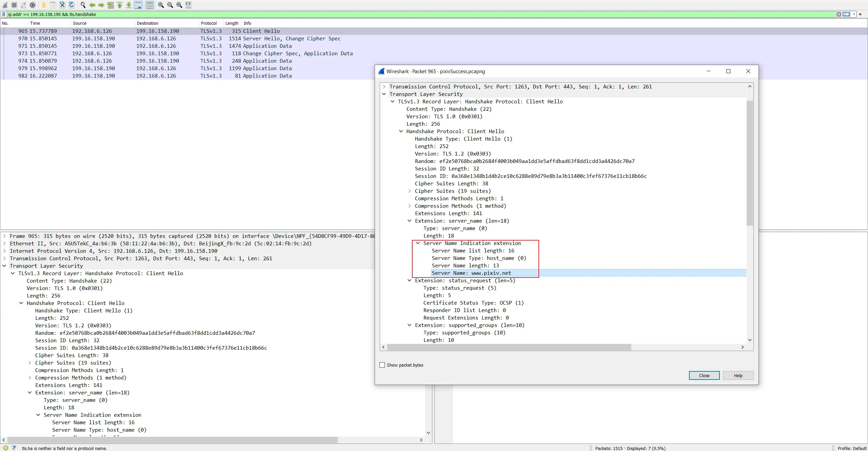Toggle auto-scroll during live capture
This screenshot has width=868, height=451.
coord(138,5)
